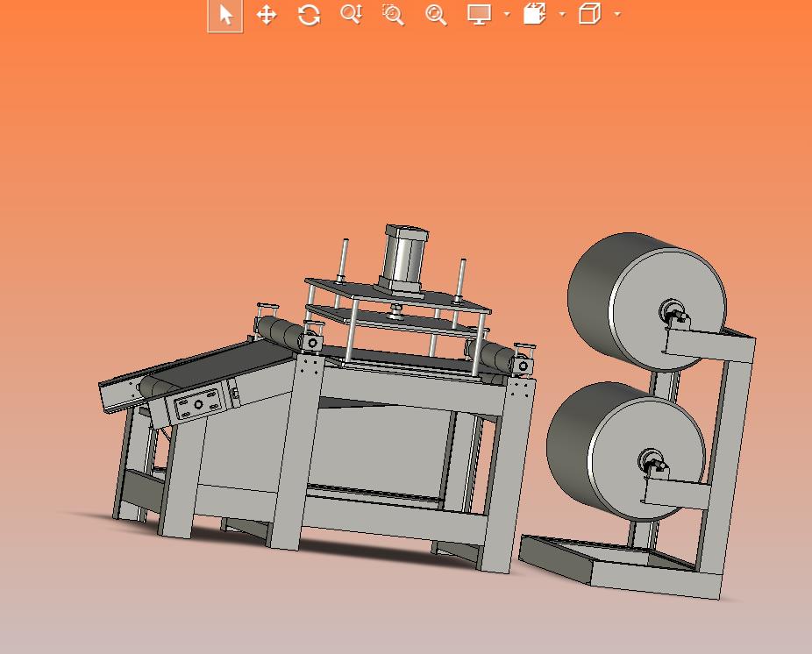
Task: Click the lower material roll in the model
Action: click(x=625, y=451)
